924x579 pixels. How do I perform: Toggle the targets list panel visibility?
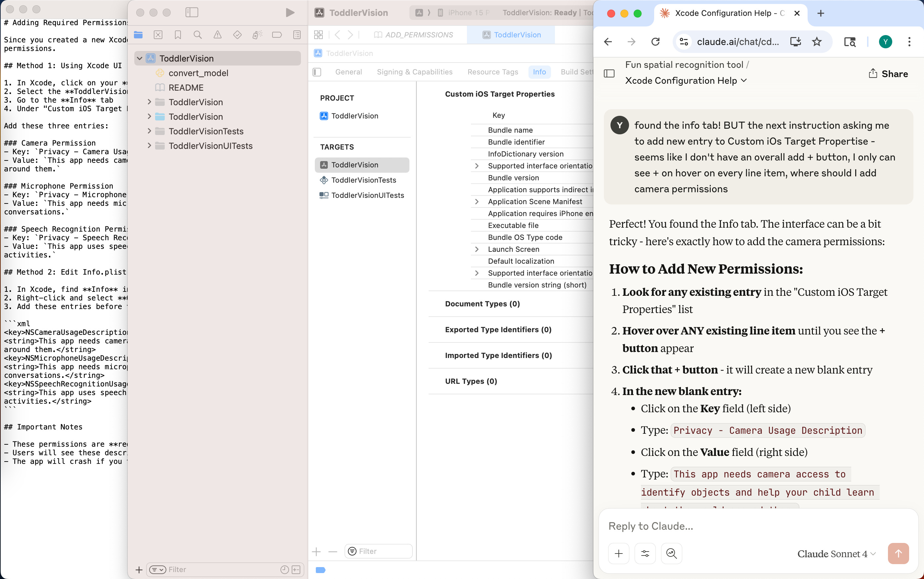pos(317,72)
